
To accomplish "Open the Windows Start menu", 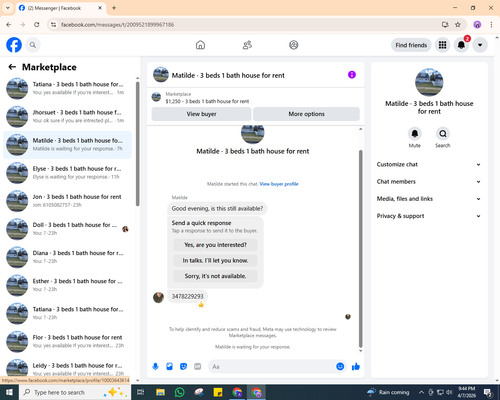I will [x=9, y=392].
